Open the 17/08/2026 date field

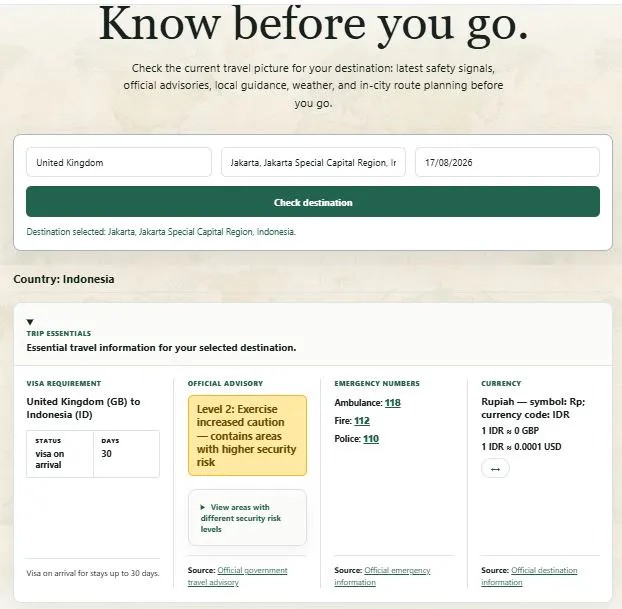[x=507, y=162]
